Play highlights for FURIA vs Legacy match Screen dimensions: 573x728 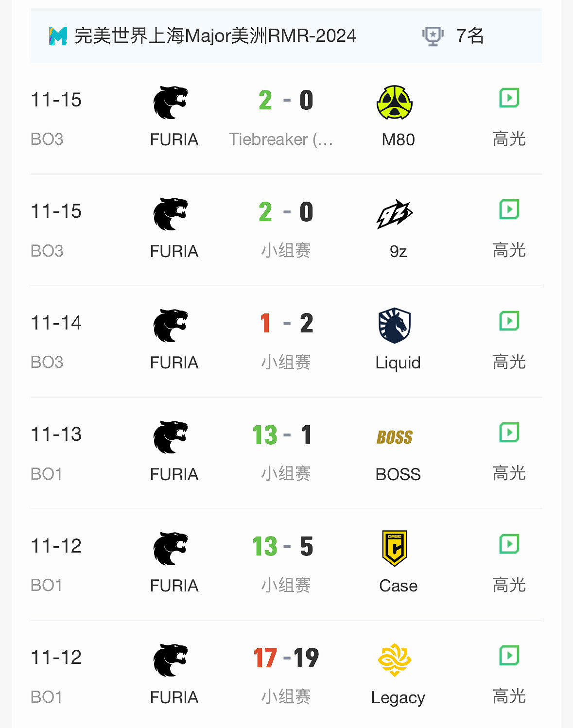pos(509,655)
